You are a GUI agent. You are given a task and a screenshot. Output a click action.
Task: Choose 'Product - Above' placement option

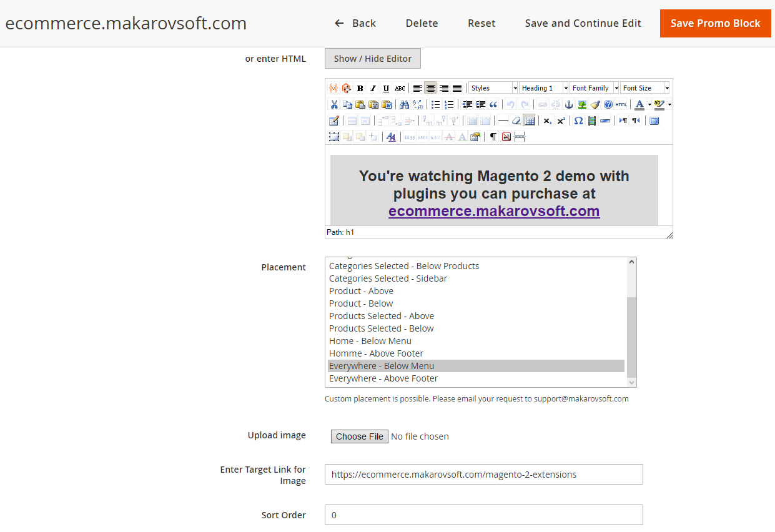point(476,291)
